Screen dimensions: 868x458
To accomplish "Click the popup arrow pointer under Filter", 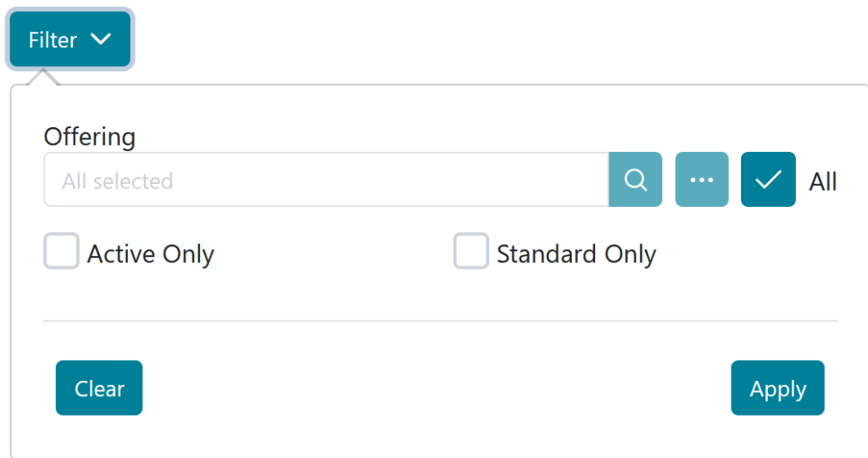I will click(43, 77).
